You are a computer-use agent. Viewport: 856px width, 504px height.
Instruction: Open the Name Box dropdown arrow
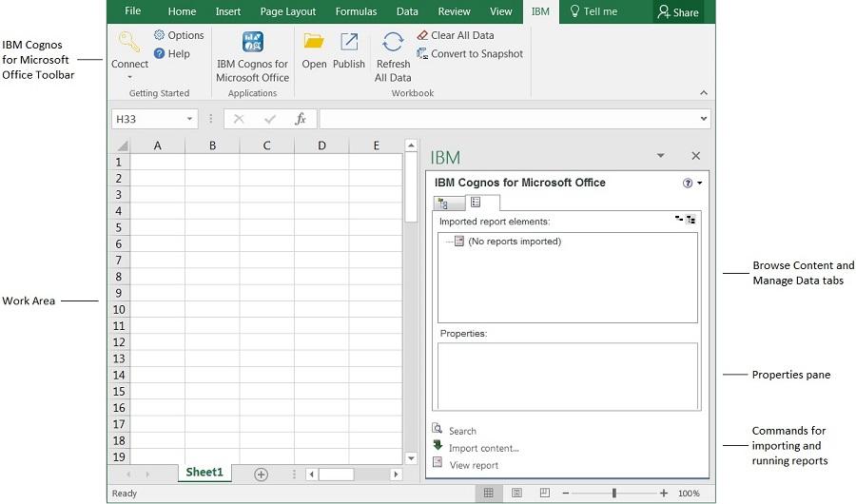(x=189, y=119)
